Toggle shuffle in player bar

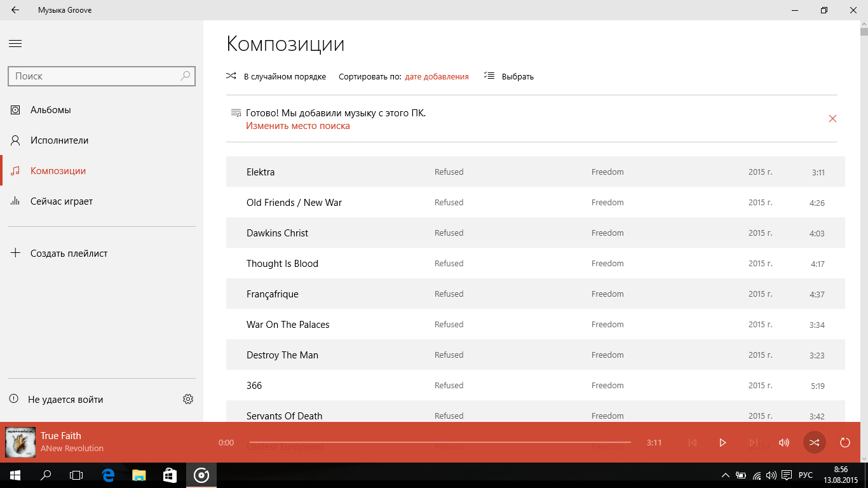point(815,442)
